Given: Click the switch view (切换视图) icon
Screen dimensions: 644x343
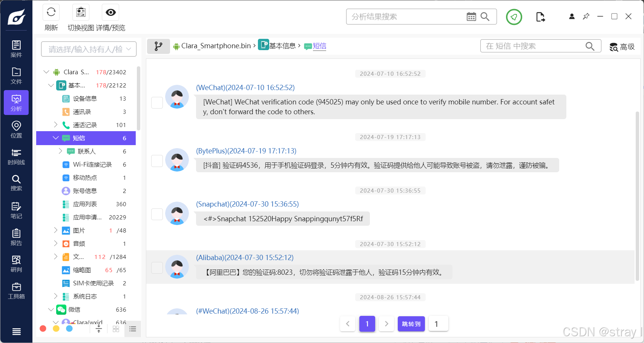Looking at the screenshot, I should click(81, 12).
